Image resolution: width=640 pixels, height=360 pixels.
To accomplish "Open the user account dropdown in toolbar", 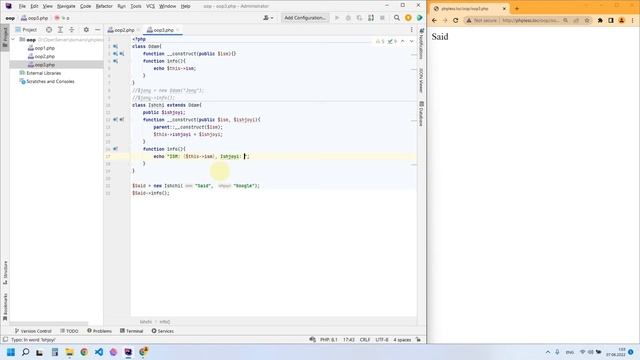I will pyautogui.click(x=268, y=18).
